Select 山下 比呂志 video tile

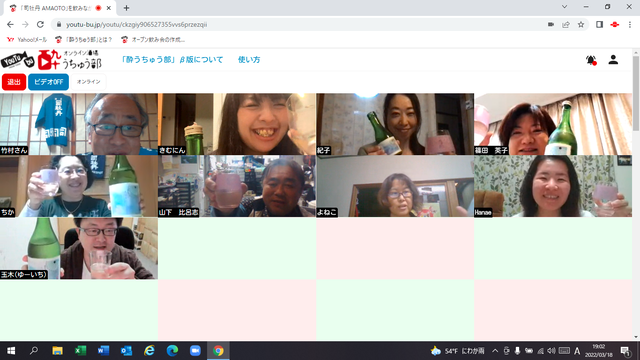tap(237, 186)
